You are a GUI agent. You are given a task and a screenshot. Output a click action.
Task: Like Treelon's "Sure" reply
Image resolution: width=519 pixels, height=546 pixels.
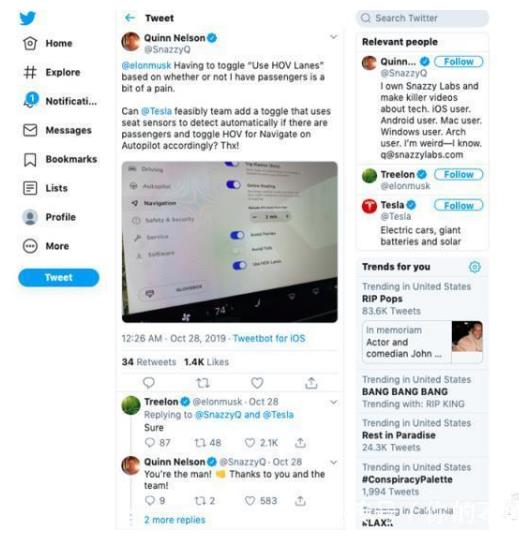click(250, 443)
